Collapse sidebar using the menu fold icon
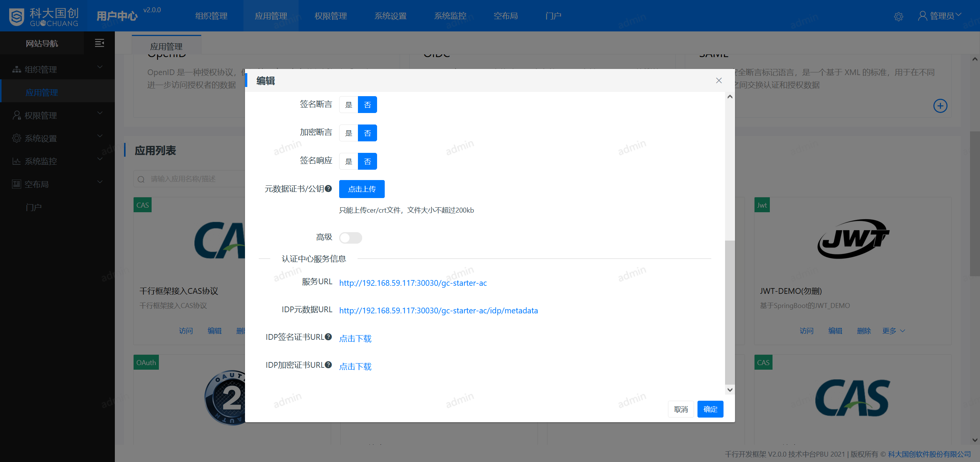 [x=100, y=43]
